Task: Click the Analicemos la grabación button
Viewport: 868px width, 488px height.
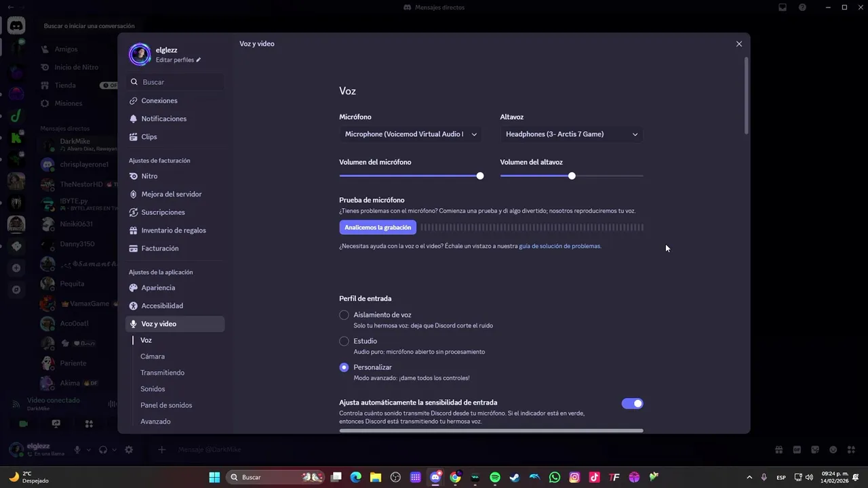Action: click(378, 228)
